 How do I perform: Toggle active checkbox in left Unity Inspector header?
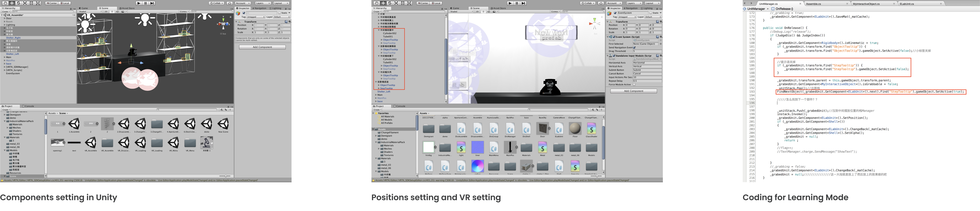244,13
